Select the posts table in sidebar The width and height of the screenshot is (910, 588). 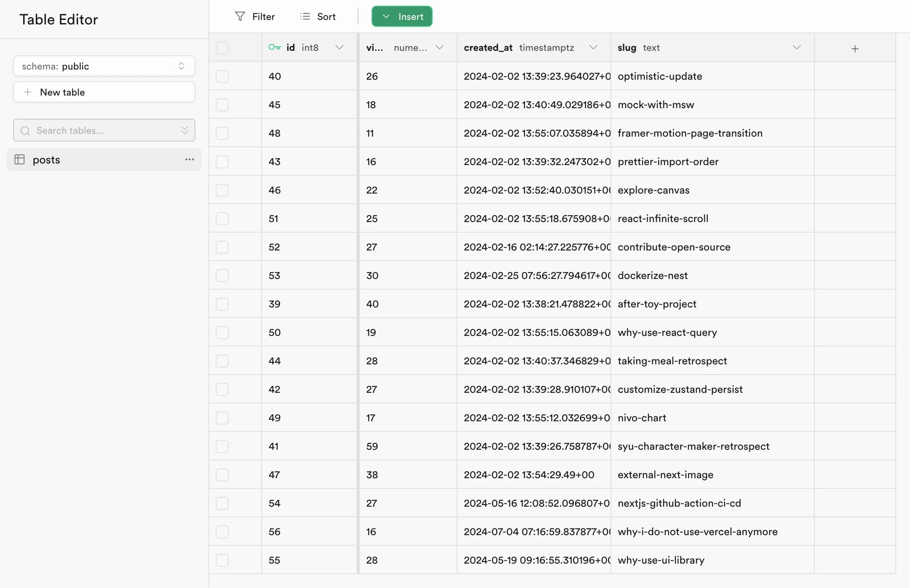(x=46, y=160)
